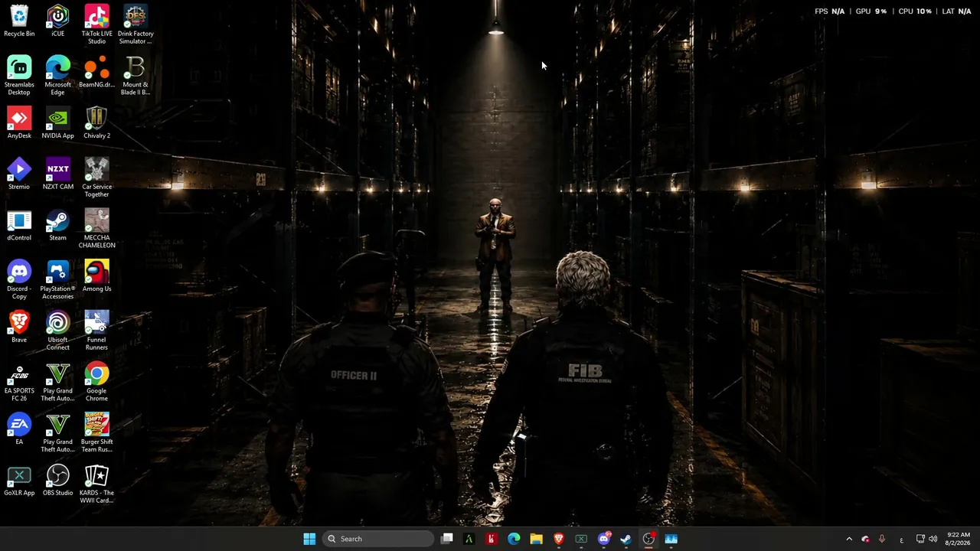The width and height of the screenshot is (980, 551).
Task: Select EA SPORTS FC 26 shortcut
Action: (19, 383)
